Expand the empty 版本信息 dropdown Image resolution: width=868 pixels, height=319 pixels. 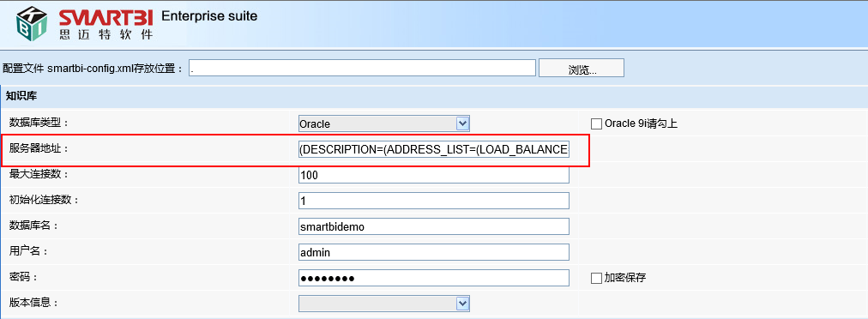tap(383, 303)
